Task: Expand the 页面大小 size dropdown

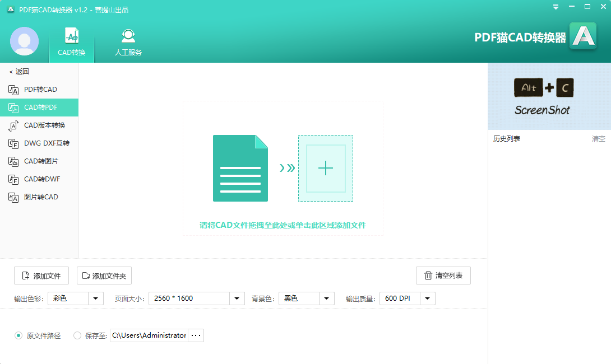Action: click(237, 298)
